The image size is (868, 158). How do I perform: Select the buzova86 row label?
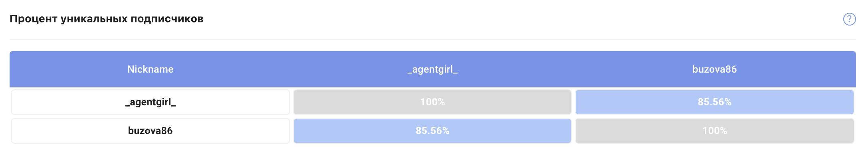pos(151,131)
